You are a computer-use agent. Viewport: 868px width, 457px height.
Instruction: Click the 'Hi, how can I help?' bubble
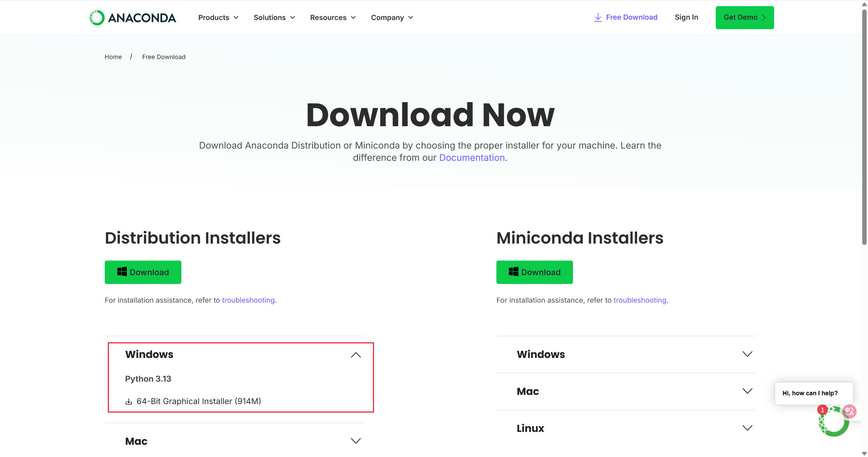(814, 393)
